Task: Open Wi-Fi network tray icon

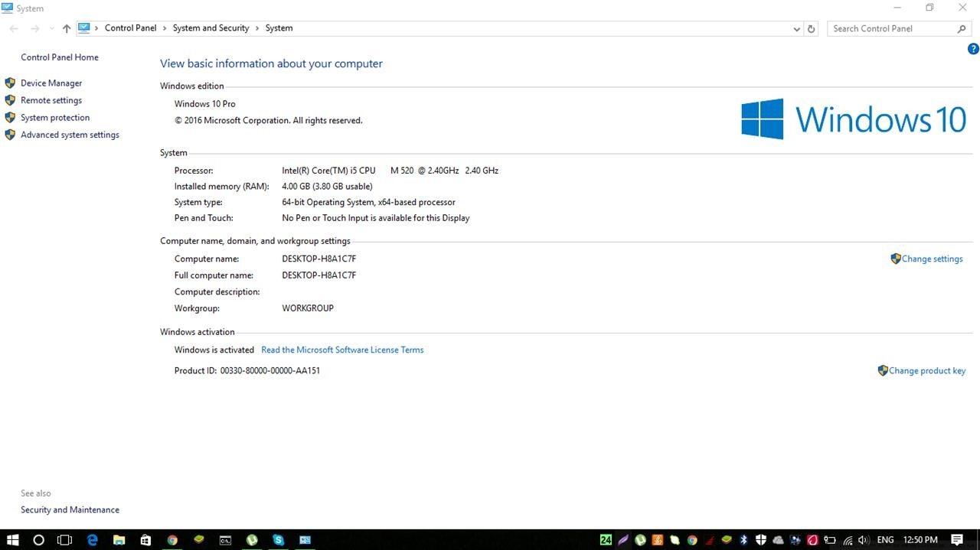Action: tap(848, 540)
